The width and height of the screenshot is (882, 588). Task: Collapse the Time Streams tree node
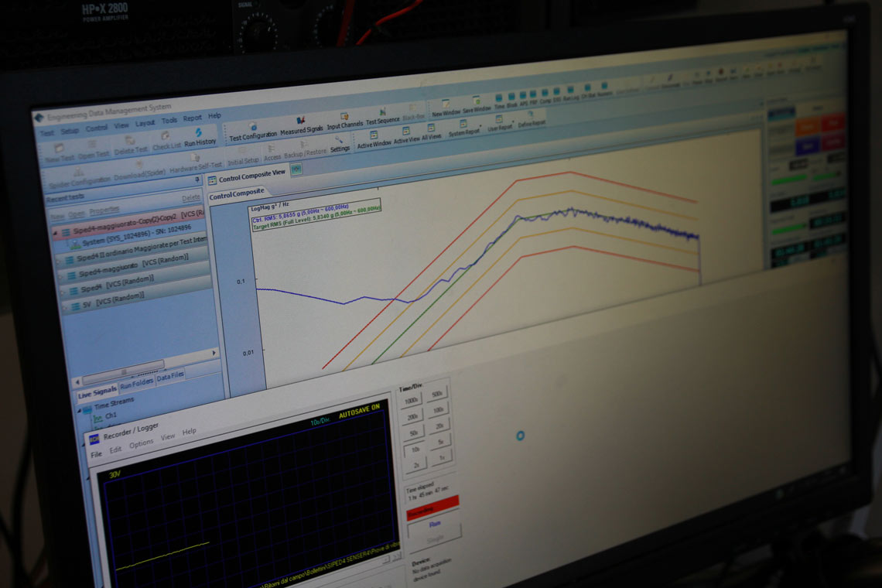[x=80, y=410]
